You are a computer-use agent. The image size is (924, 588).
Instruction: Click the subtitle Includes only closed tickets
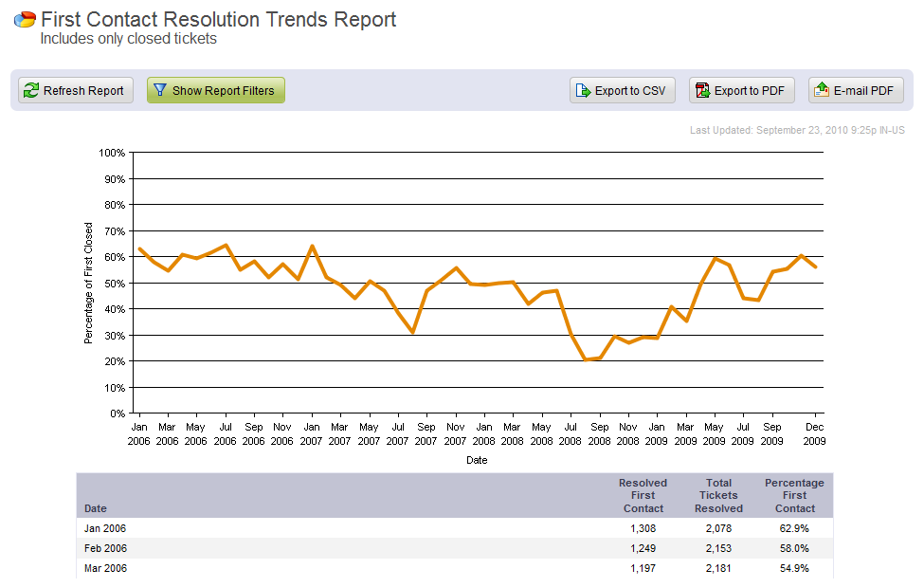pos(129,38)
